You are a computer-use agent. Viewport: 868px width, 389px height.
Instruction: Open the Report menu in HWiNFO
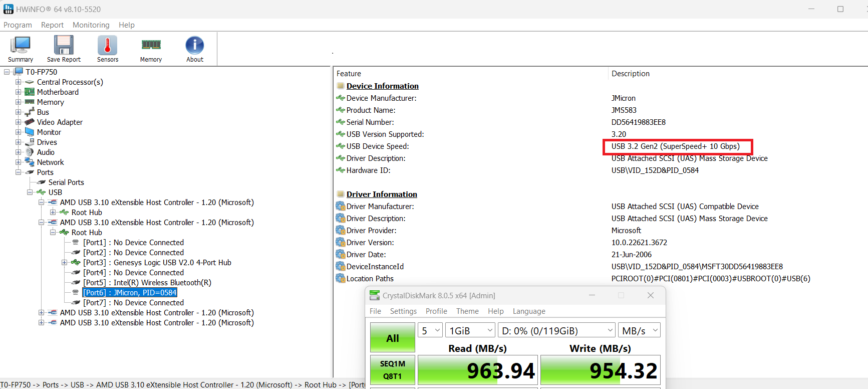click(52, 25)
